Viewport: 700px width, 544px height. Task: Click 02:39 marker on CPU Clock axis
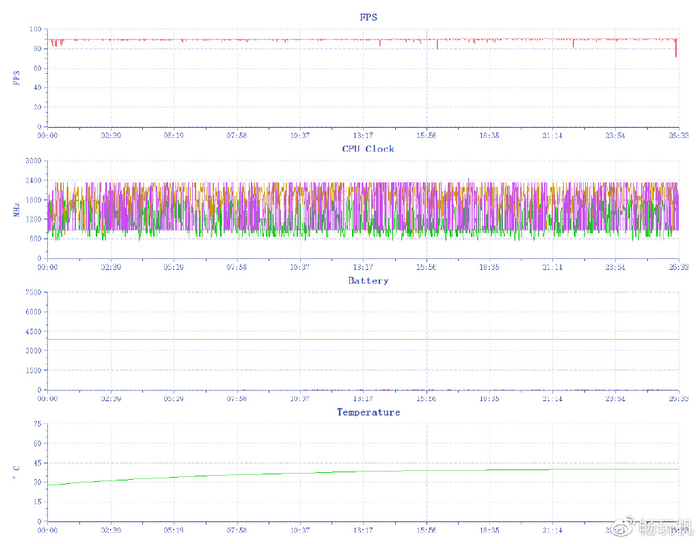click(110, 267)
